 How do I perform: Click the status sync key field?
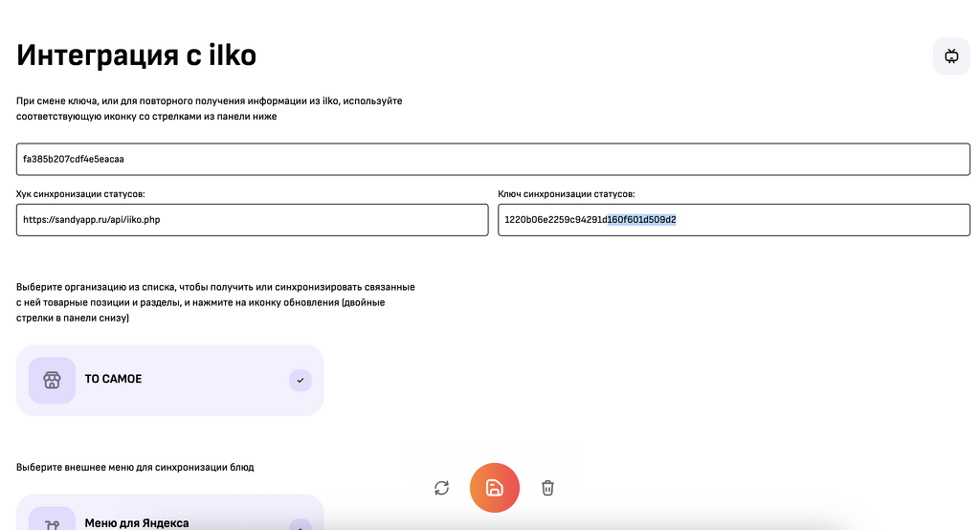pyautogui.click(x=734, y=220)
